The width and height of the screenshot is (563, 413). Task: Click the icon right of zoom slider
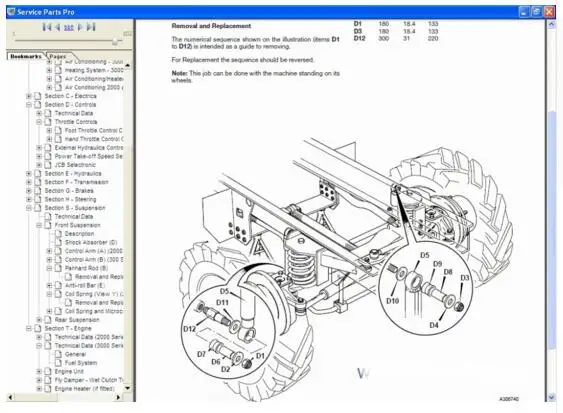[127, 34]
